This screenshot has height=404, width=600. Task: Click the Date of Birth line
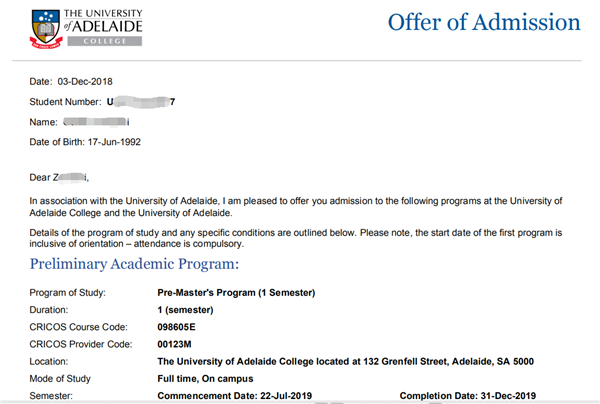tap(85, 141)
